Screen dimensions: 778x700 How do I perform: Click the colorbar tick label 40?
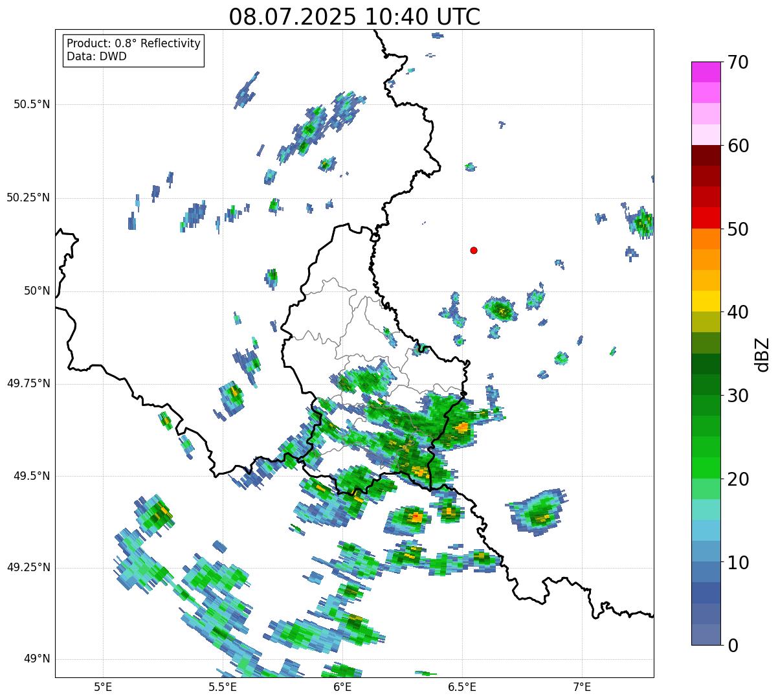(738, 312)
